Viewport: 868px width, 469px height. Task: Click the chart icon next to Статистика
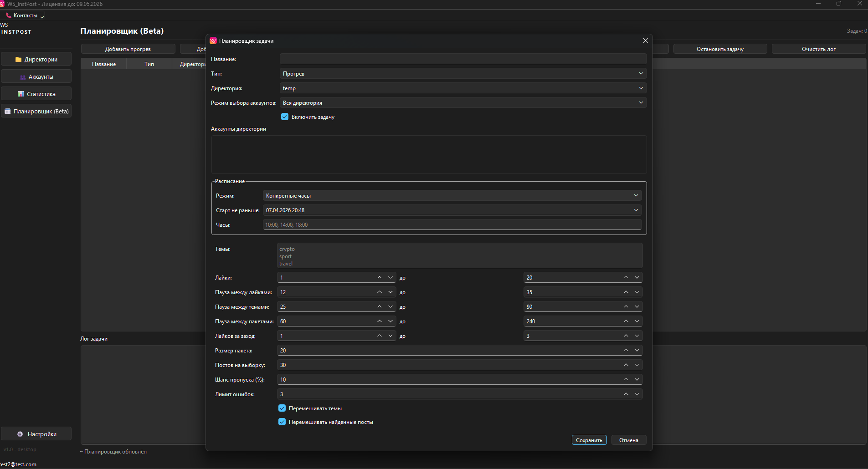(x=21, y=94)
